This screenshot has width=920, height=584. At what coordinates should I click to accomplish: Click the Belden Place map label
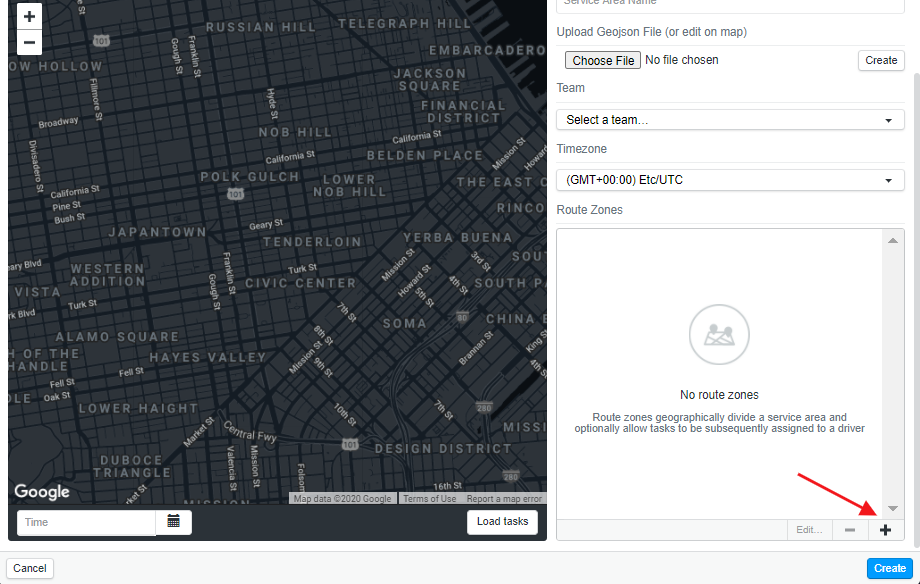click(x=425, y=156)
